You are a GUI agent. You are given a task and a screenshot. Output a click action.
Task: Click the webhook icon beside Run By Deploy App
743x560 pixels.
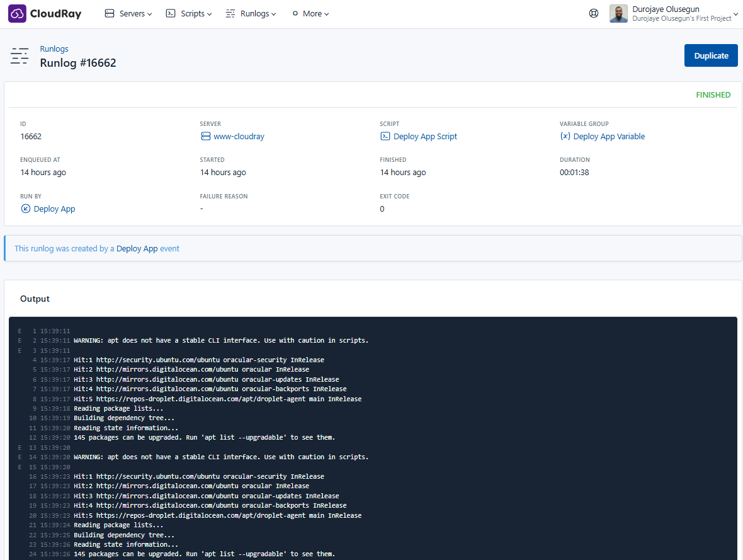(26, 209)
